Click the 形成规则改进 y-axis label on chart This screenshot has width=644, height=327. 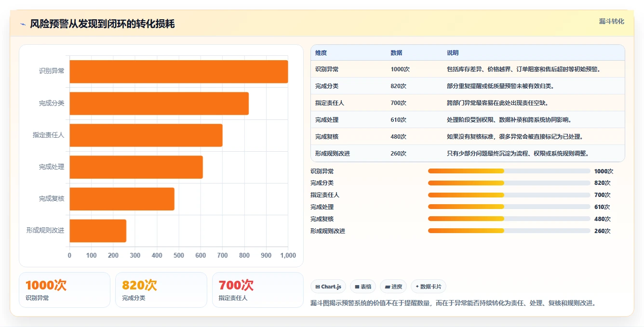tap(45, 230)
